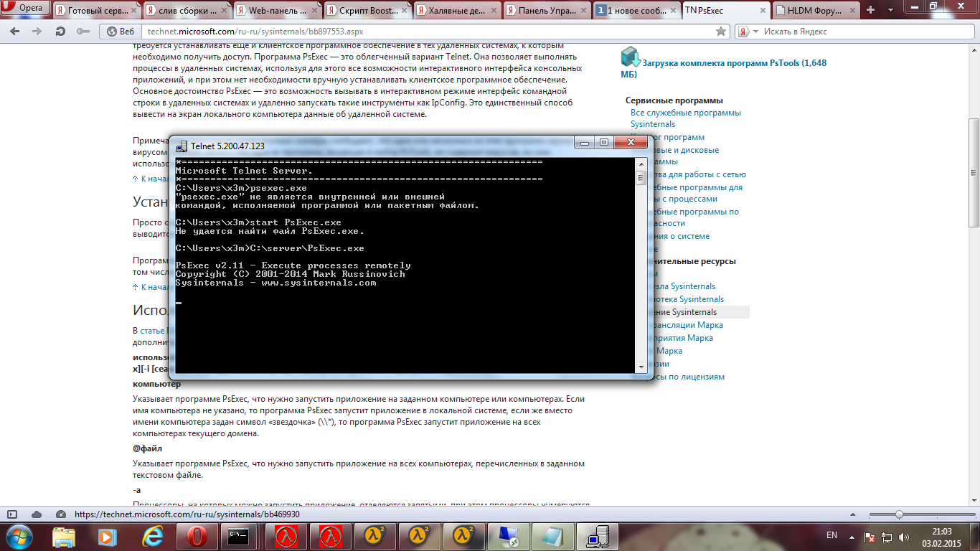Toggle the Opera panel icon in status bar
The width and height of the screenshot is (980, 551).
(x=12, y=514)
